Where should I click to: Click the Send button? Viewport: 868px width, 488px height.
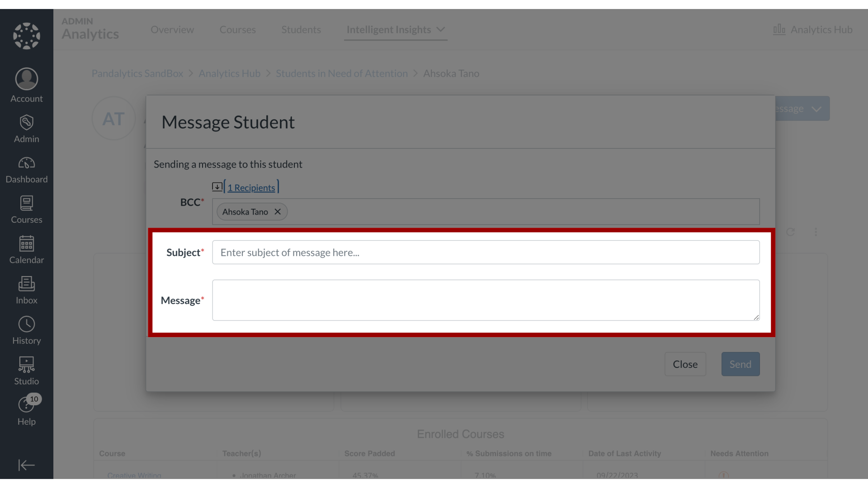coord(741,364)
